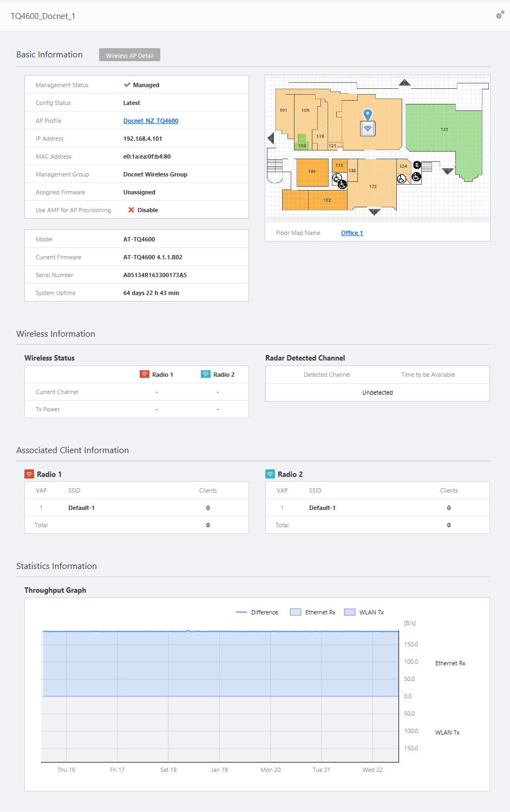510x812 pixels.
Task: Toggle WLAN Tx legend in throughput graph
Action: pos(364,612)
